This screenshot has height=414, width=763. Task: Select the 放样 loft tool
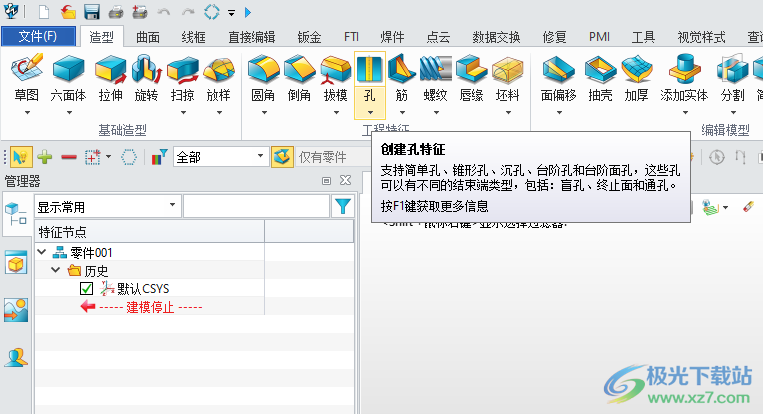(219, 78)
